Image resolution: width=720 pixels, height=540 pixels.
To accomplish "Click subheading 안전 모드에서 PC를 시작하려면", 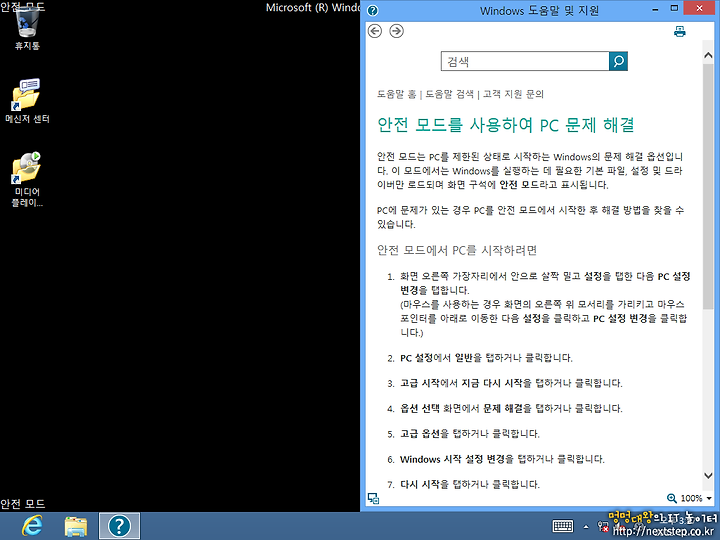I will coord(457,250).
